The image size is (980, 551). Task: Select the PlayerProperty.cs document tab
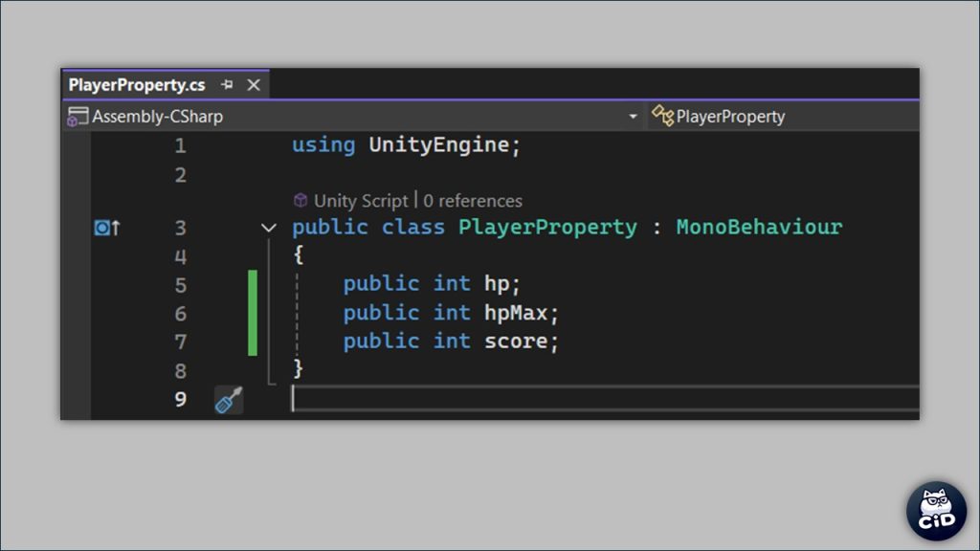pos(137,85)
